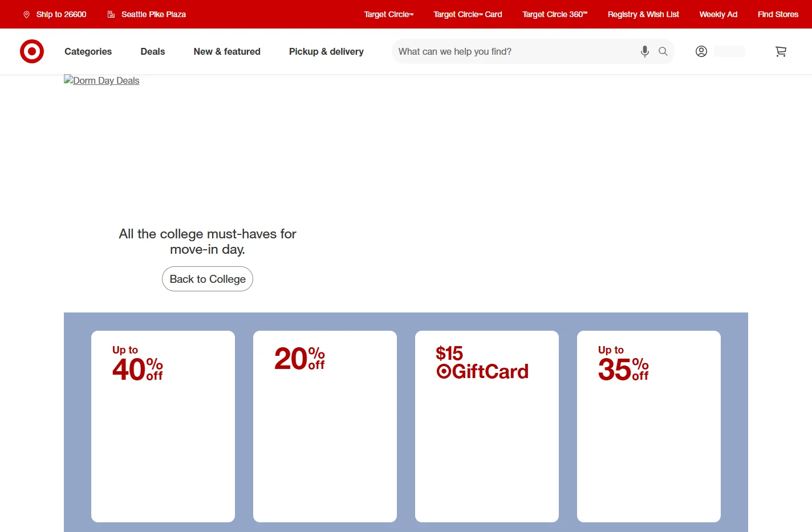Open the Find Stores link
The image size is (812, 532).
point(778,14)
